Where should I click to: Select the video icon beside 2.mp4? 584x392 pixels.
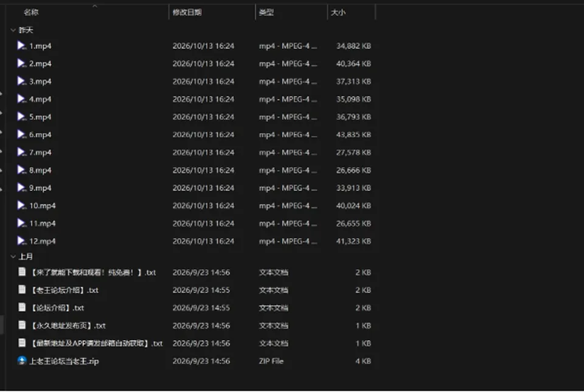click(x=22, y=64)
